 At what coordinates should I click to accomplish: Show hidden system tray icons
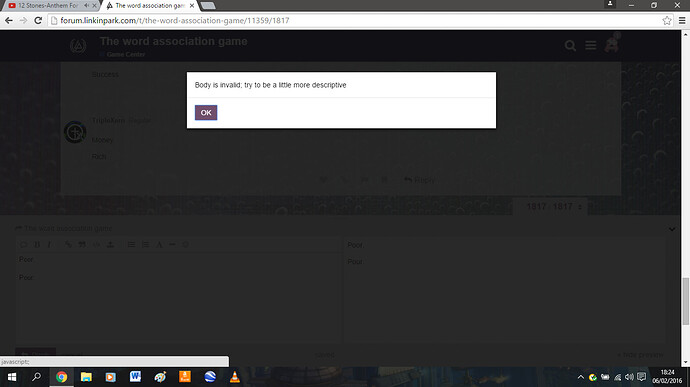[x=580, y=377]
